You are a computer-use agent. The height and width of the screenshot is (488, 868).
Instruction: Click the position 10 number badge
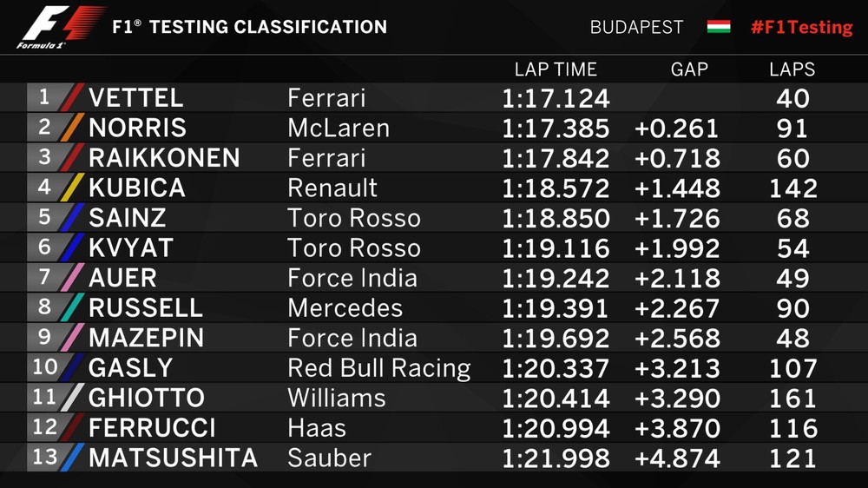point(43,367)
